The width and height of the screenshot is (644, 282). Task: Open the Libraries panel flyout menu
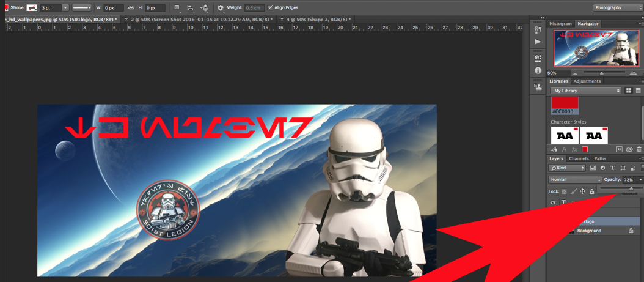pyautogui.click(x=641, y=81)
